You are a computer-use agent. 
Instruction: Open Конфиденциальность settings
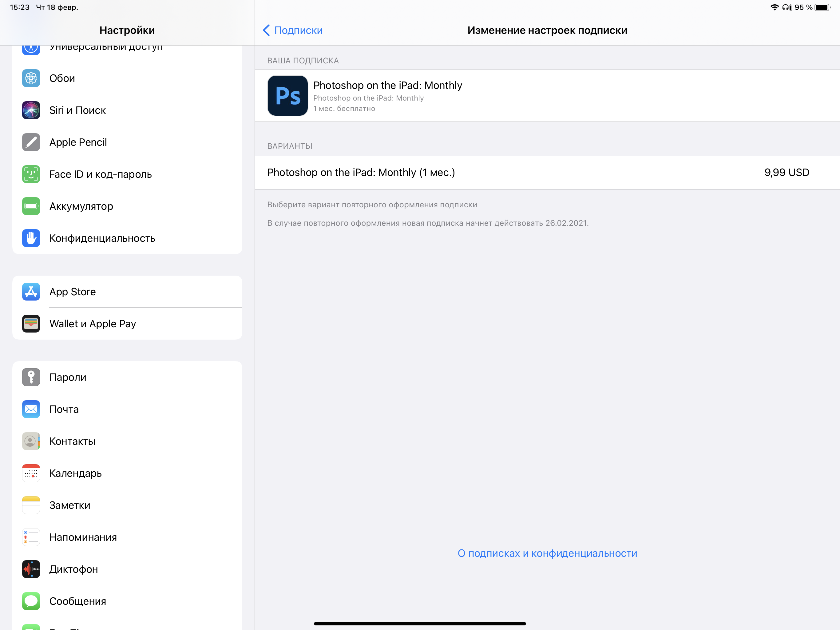pos(127,238)
